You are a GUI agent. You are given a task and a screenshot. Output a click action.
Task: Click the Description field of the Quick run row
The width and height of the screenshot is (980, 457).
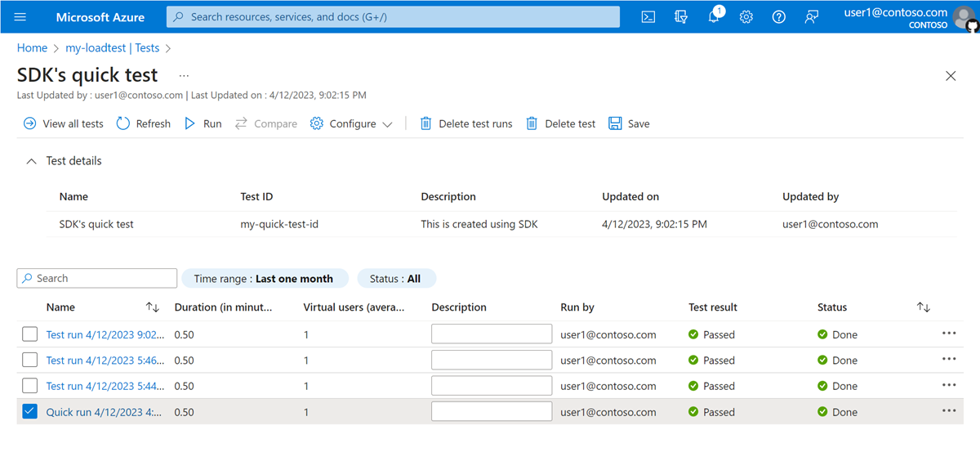pyautogui.click(x=492, y=411)
